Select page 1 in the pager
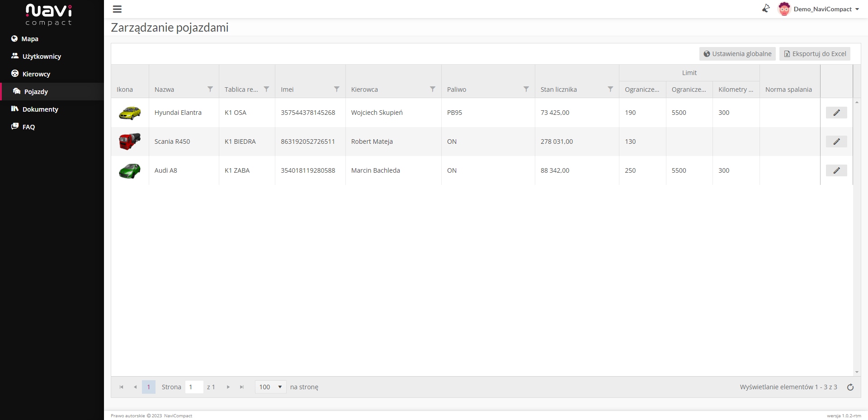The width and height of the screenshot is (868, 420). tap(149, 387)
